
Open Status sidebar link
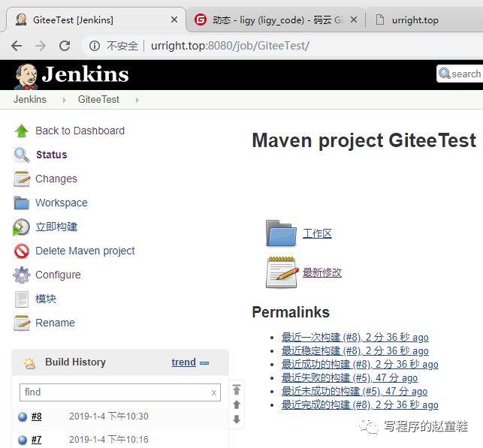coord(51,155)
